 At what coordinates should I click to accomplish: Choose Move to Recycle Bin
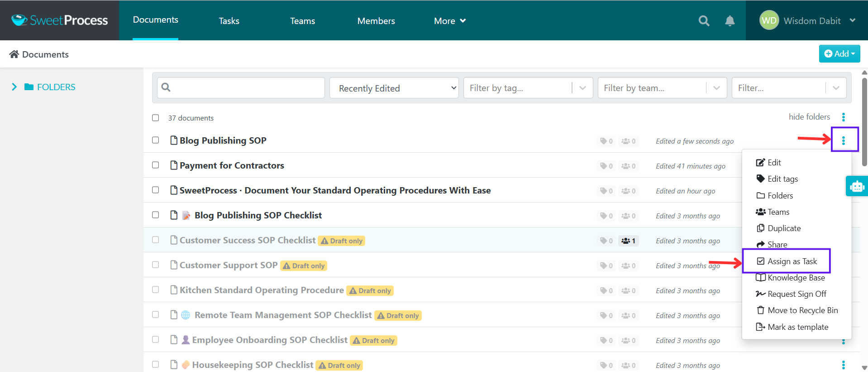click(797, 310)
